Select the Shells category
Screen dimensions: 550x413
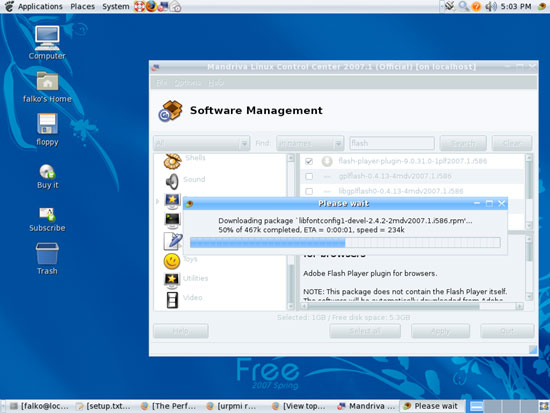195,158
